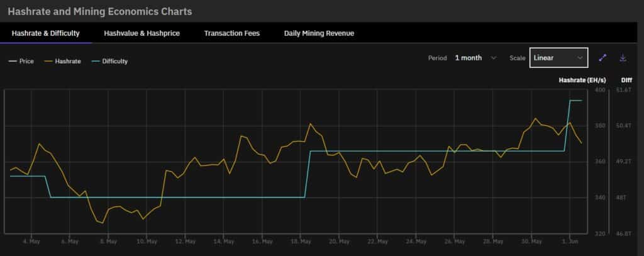Click the 12. May date label
The image size is (644, 256).
186,242
